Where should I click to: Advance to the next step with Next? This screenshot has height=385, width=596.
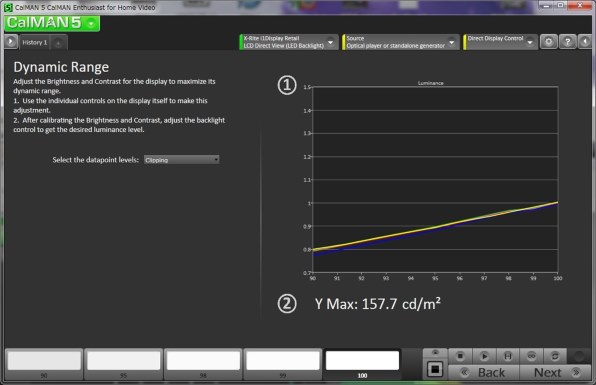(x=555, y=372)
